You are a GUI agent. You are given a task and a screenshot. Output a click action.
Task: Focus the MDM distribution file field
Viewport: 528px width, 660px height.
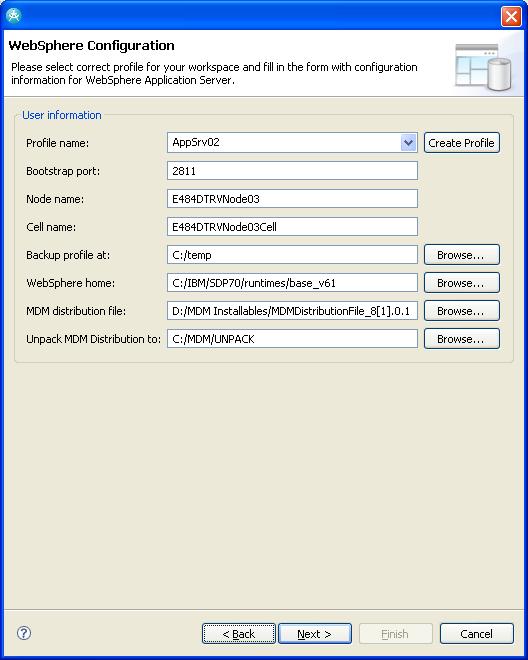point(292,311)
